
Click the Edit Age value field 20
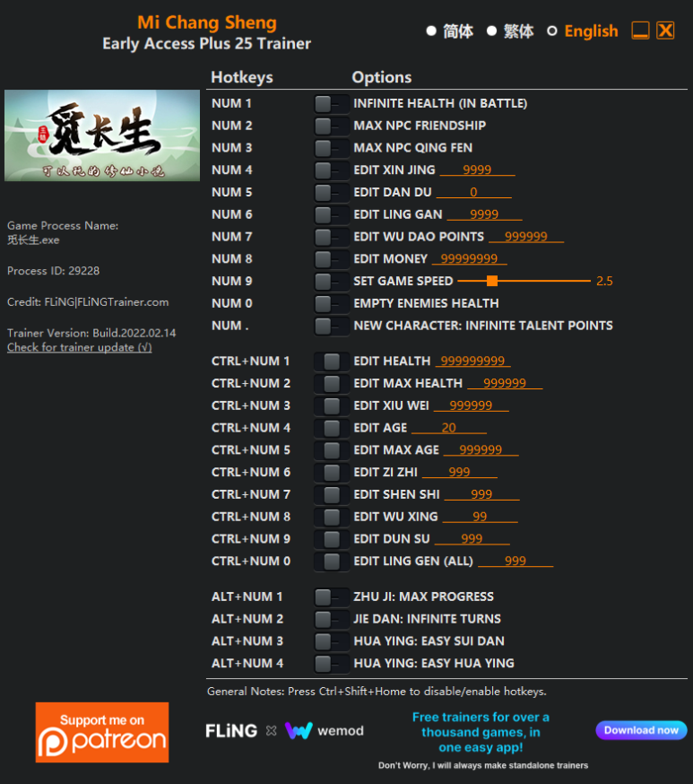click(x=448, y=428)
